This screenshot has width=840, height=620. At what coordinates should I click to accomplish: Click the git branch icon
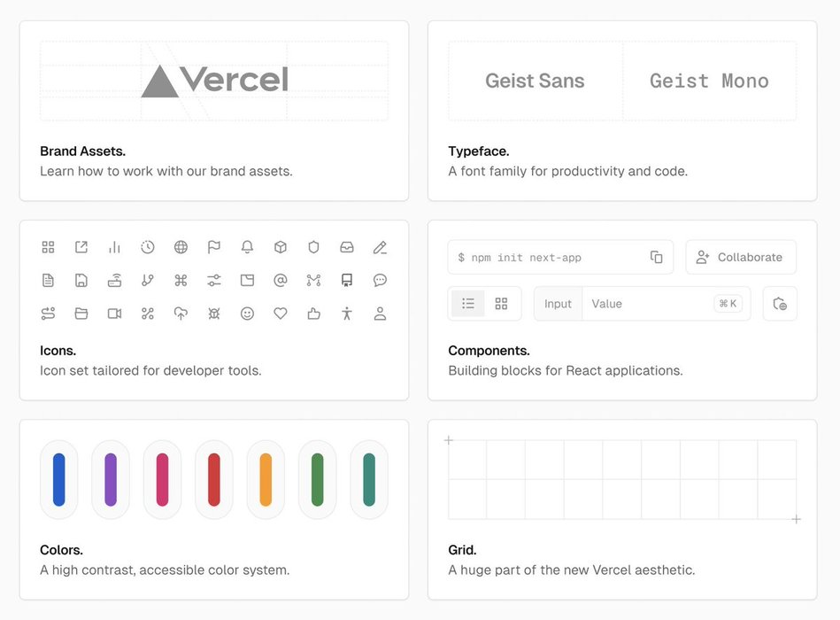pyautogui.click(x=148, y=281)
